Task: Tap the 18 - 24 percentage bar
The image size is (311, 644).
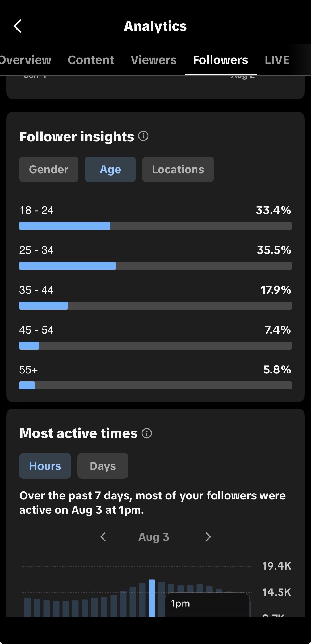Action: click(155, 226)
